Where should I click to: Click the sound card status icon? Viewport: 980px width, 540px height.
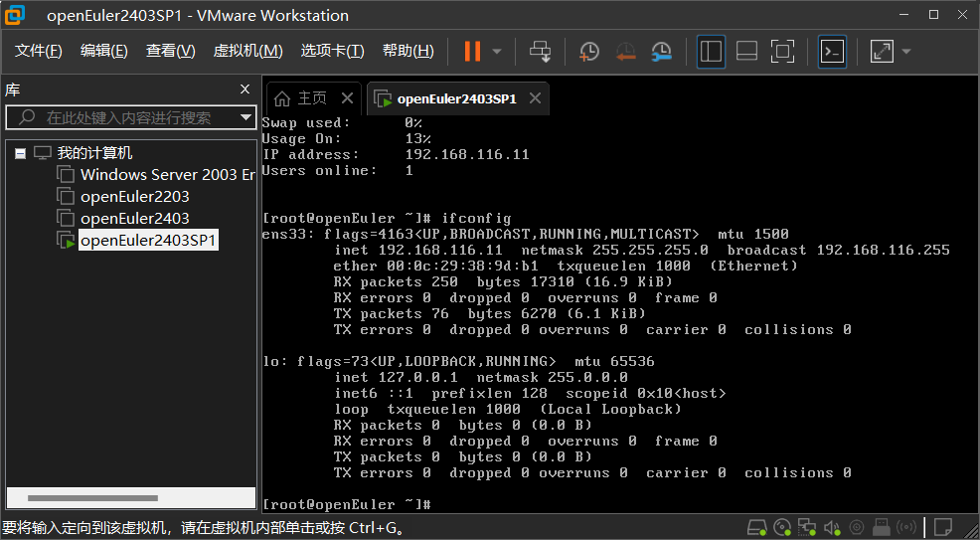[831, 527]
